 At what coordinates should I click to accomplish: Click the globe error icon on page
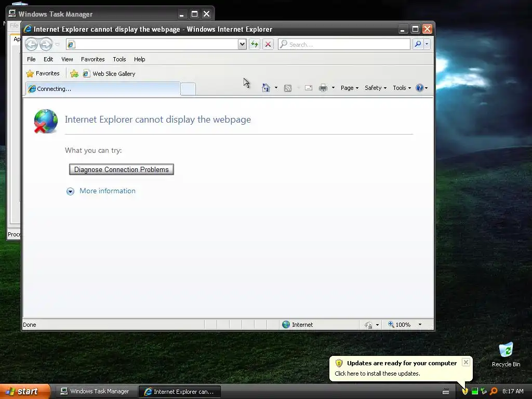[x=46, y=121]
